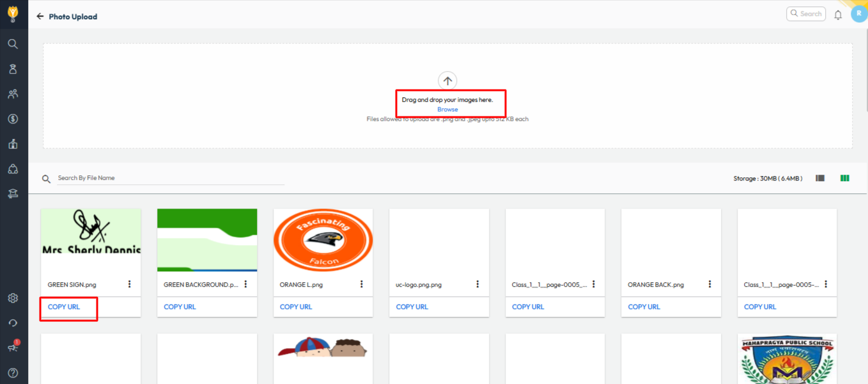
Task: Open the user profile avatar R
Action: coord(858,13)
